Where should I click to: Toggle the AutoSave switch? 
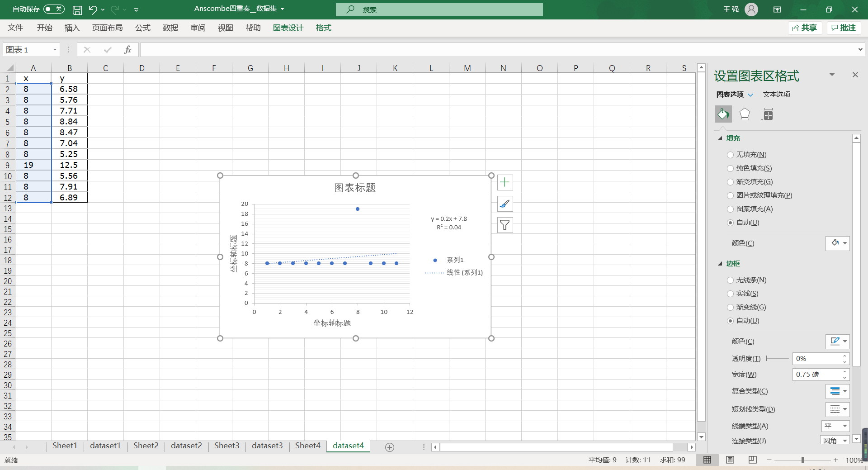pos(54,9)
